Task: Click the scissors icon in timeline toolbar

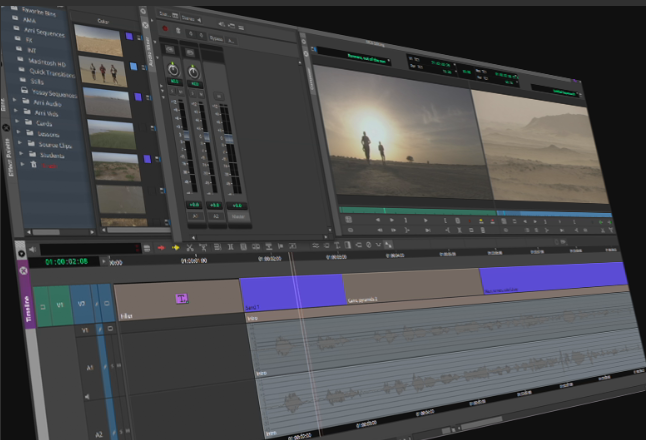Action: pyautogui.click(x=190, y=248)
